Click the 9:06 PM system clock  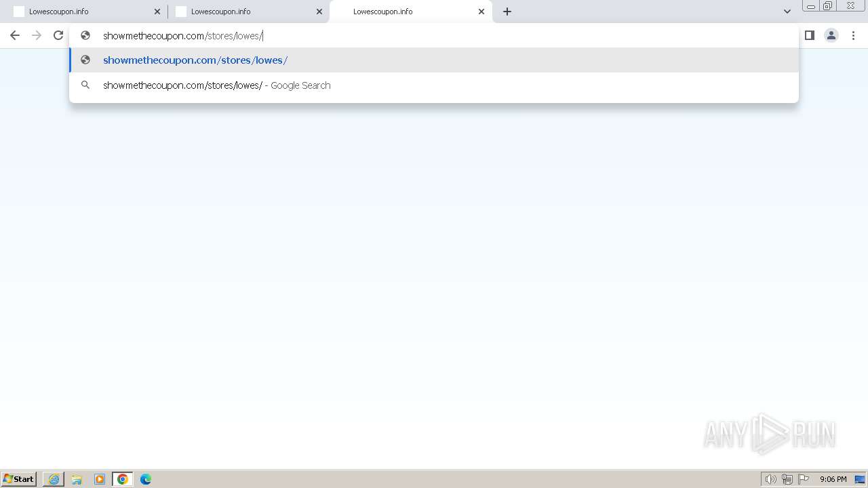click(833, 479)
